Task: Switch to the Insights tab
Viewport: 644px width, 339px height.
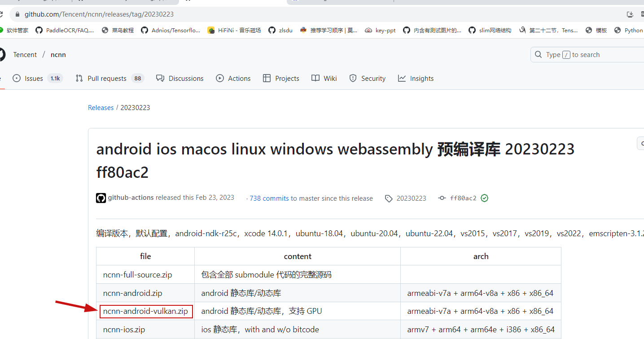Action: [x=416, y=78]
